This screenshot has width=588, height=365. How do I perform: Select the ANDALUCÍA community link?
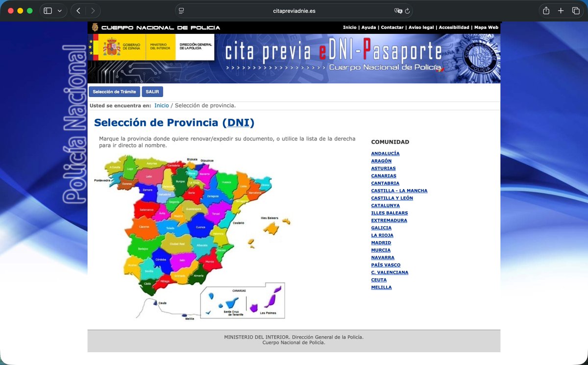385,153
